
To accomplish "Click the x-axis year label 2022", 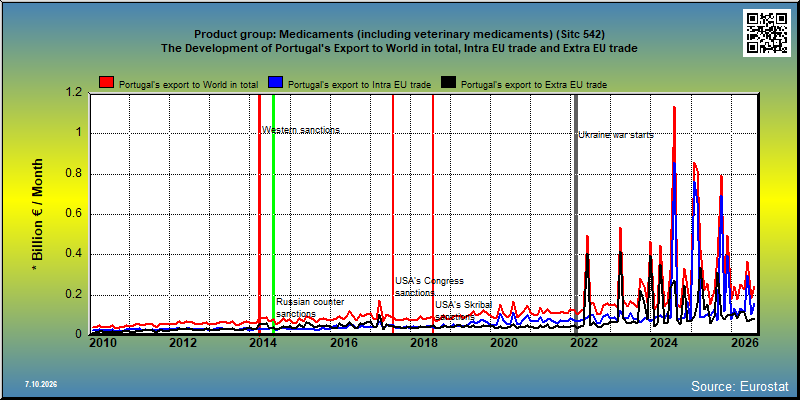I will (x=584, y=342).
